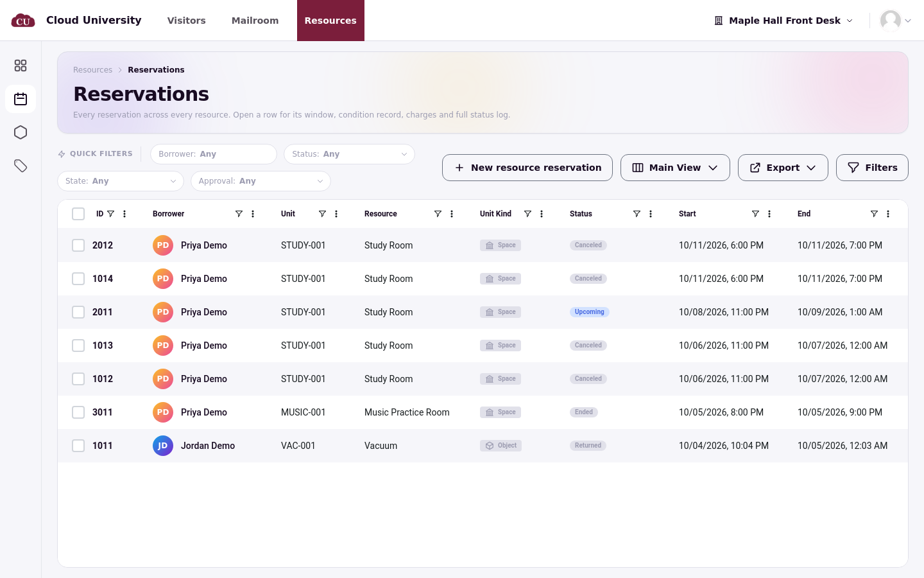
Task: Click the user avatar icon
Action: click(891, 21)
